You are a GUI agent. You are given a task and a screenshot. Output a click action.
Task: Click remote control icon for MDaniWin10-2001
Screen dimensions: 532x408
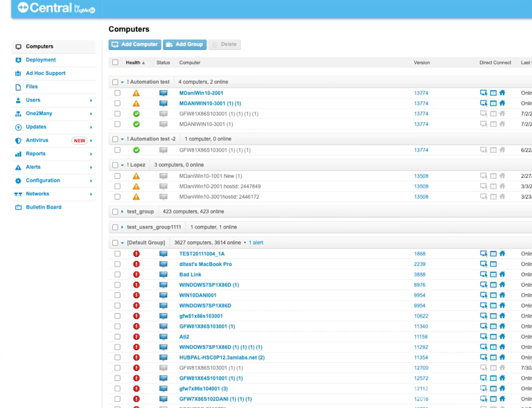tap(484, 93)
